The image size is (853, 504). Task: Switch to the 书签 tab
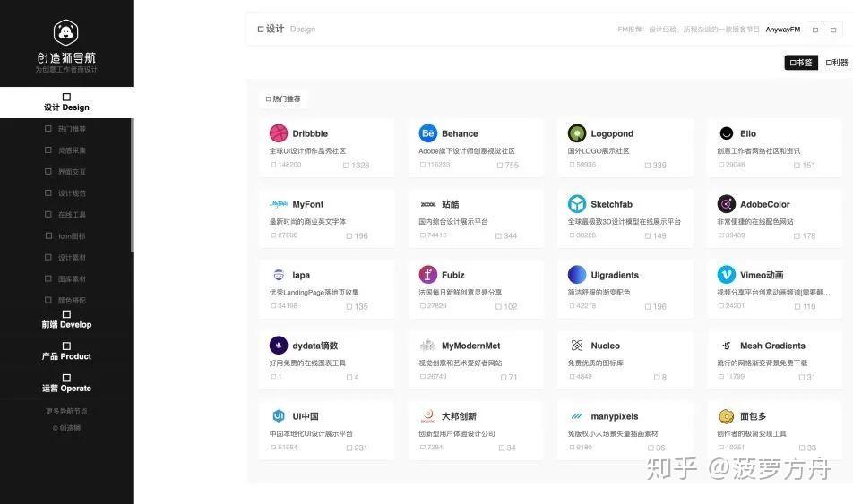(801, 63)
